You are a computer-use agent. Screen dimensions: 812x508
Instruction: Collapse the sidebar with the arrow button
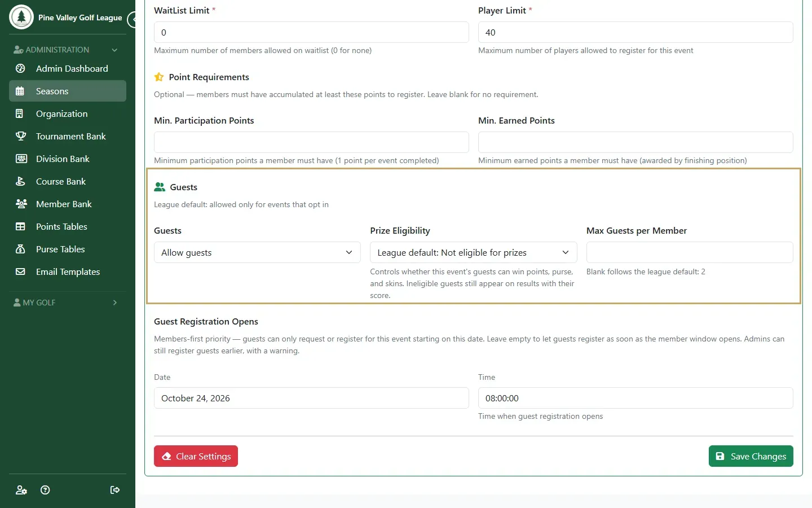[132, 20]
